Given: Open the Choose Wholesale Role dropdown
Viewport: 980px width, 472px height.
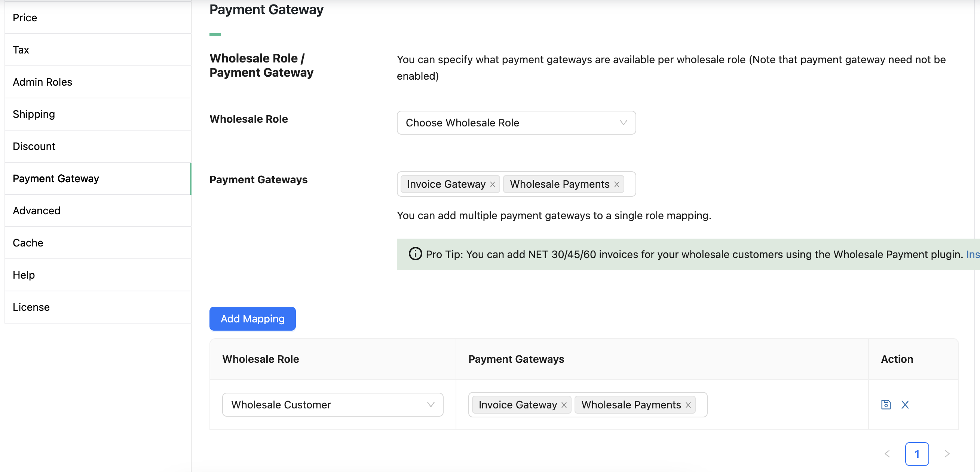Looking at the screenshot, I should pos(515,122).
